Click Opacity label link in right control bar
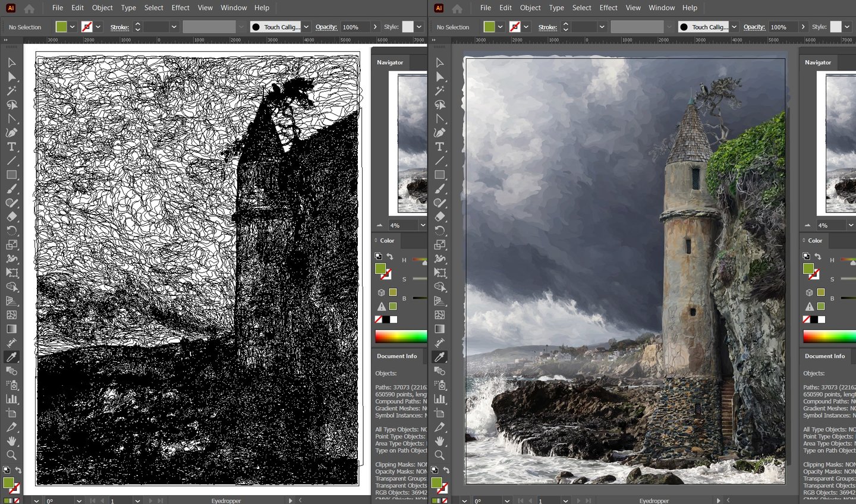 (754, 27)
